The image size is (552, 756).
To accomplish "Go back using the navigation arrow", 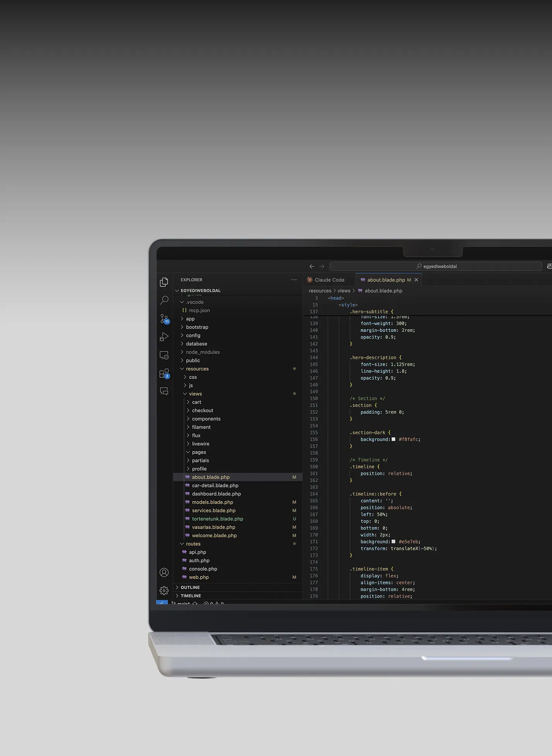I will click(x=312, y=266).
